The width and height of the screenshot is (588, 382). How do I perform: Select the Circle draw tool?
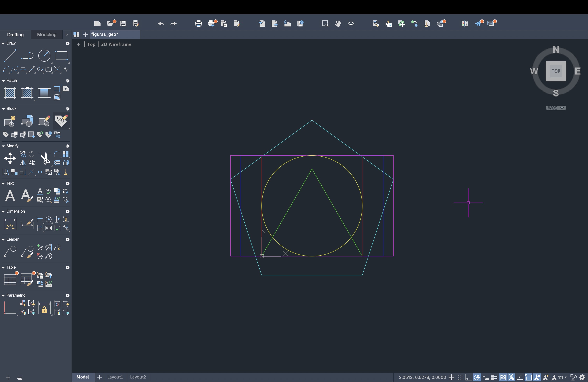pyautogui.click(x=44, y=55)
